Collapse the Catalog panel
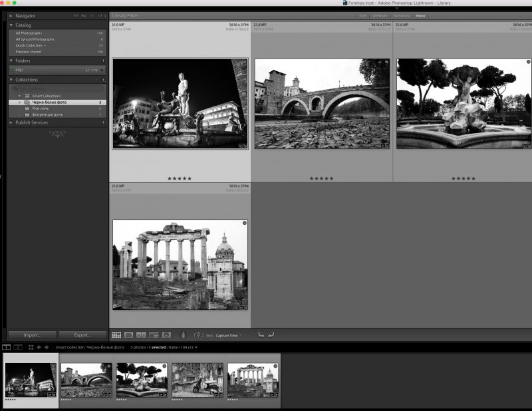The height and width of the screenshot is (411, 532). coord(11,25)
